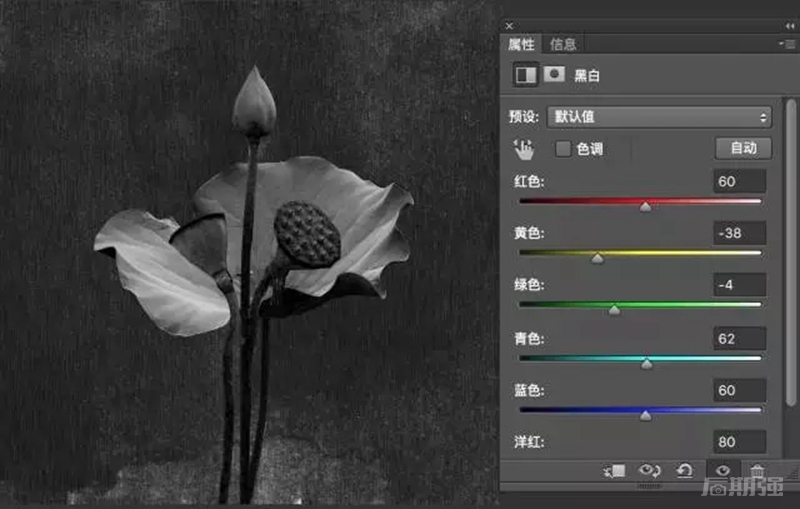The image size is (800, 509).
Task: Click the 绿色 value field showing -4
Action: tap(739, 285)
